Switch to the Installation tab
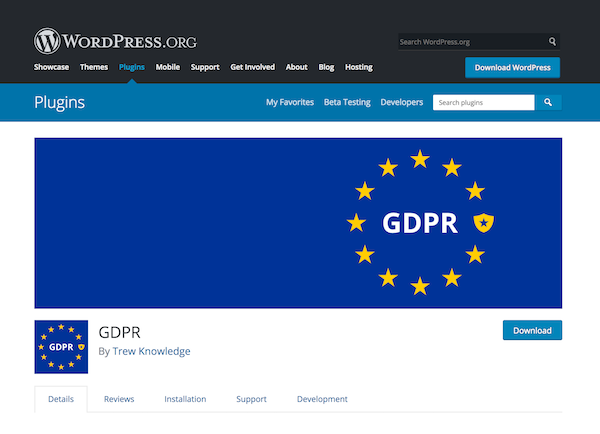This screenshot has height=434, width=600. [x=185, y=399]
